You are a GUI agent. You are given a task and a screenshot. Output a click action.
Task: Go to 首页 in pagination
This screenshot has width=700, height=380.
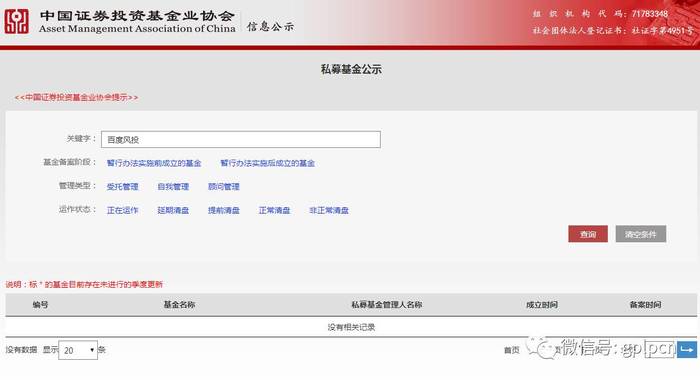point(512,350)
